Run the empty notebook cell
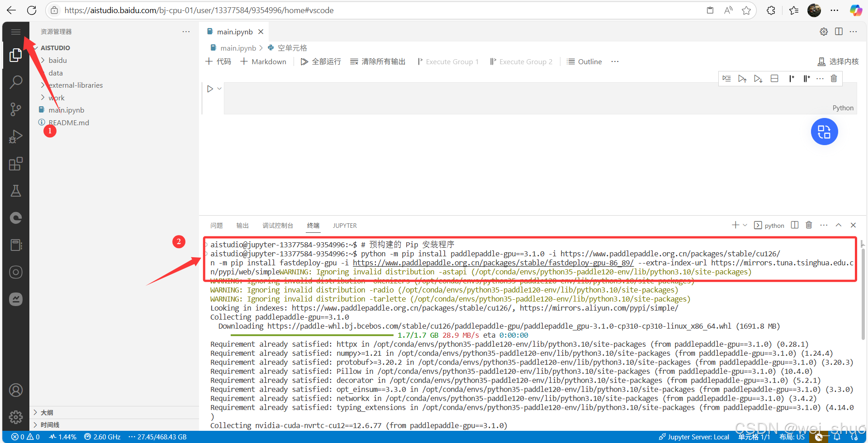This screenshot has width=868, height=443. (210, 89)
